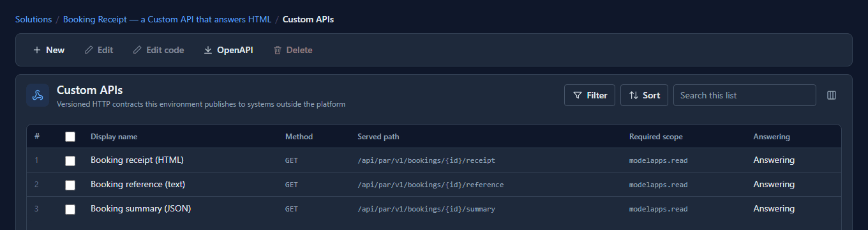The height and width of the screenshot is (230, 868).
Task: Click the /api/par/v1/bookings/{id}/receipt path
Action: pos(426,160)
